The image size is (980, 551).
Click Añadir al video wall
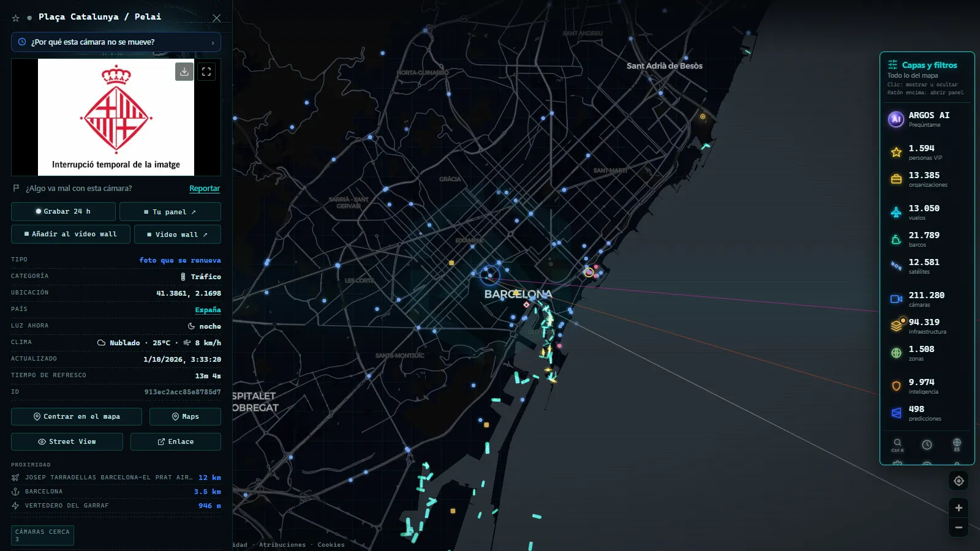pos(70,234)
